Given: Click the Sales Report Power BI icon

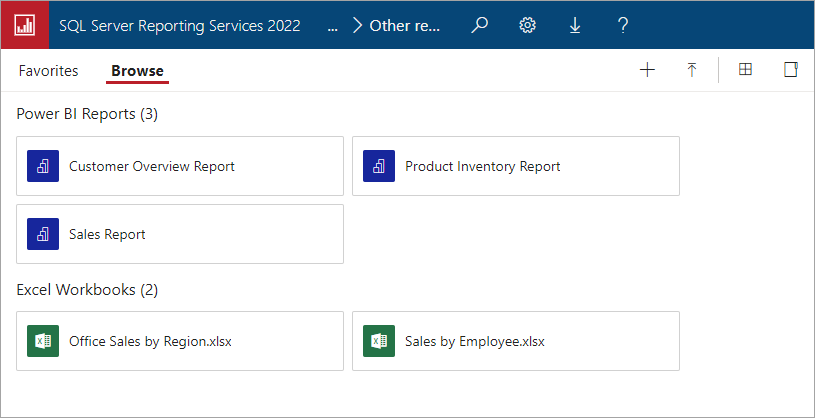Looking at the screenshot, I should [43, 234].
